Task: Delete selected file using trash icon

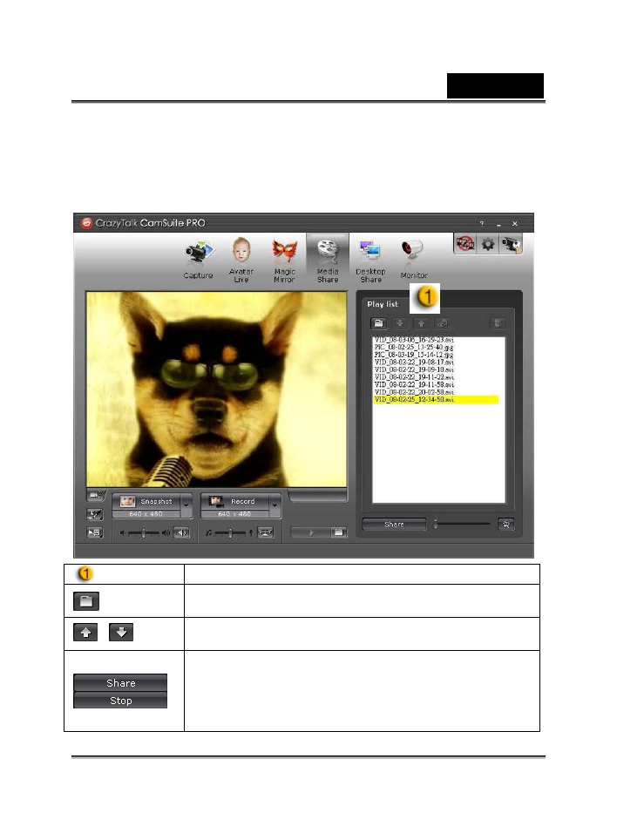Action: (498, 323)
